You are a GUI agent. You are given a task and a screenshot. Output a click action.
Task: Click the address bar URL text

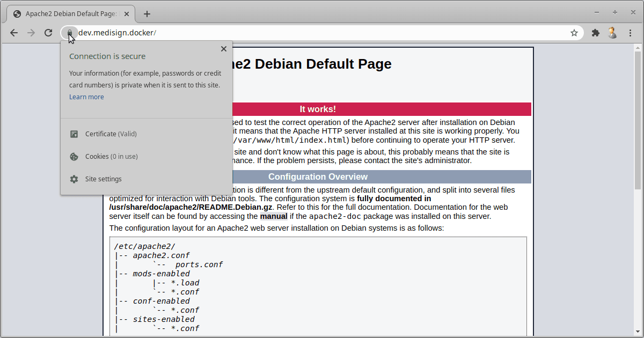(117, 33)
